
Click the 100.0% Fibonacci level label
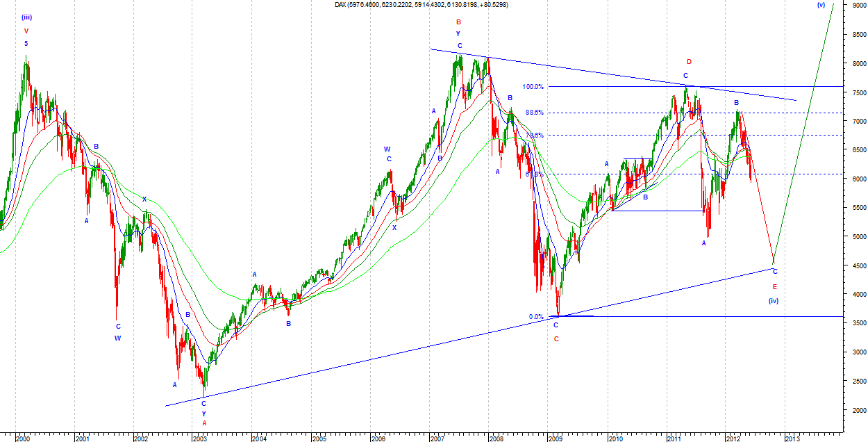pyautogui.click(x=533, y=87)
